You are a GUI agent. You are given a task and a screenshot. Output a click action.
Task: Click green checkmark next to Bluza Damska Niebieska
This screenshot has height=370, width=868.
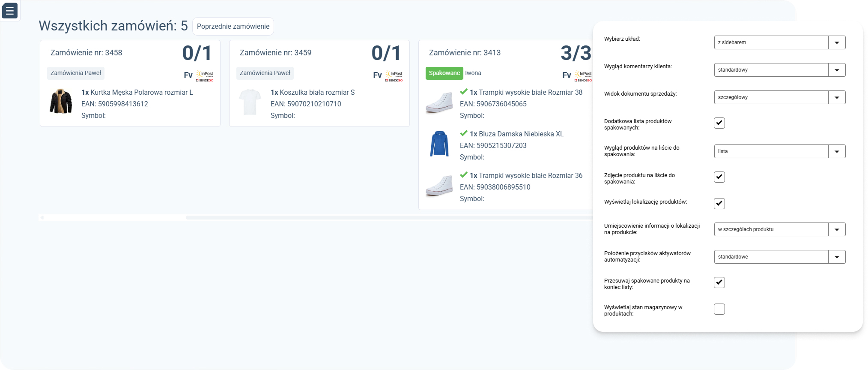click(464, 133)
